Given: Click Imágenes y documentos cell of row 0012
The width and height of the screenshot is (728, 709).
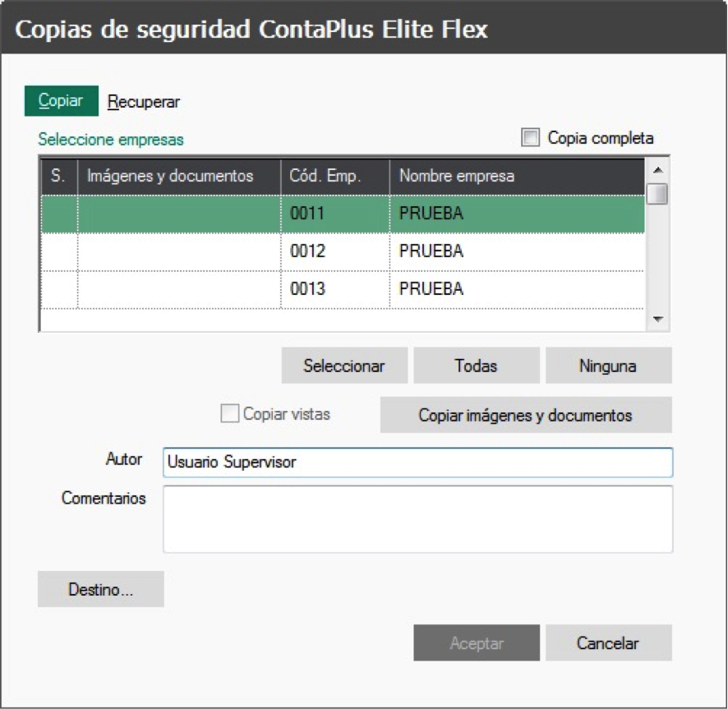Looking at the screenshot, I should tap(179, 251).
